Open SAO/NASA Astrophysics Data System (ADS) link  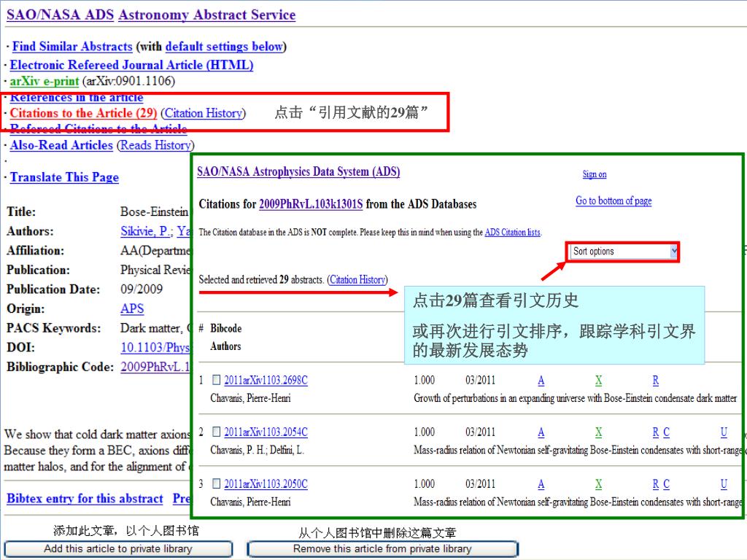click(x=298, y=171)
